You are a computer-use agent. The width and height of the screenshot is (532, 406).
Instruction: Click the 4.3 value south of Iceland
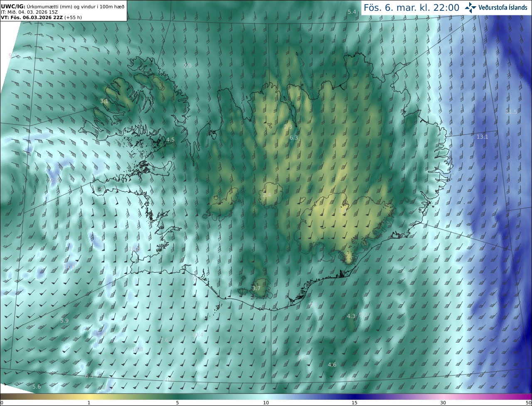(x=351, y=316)
